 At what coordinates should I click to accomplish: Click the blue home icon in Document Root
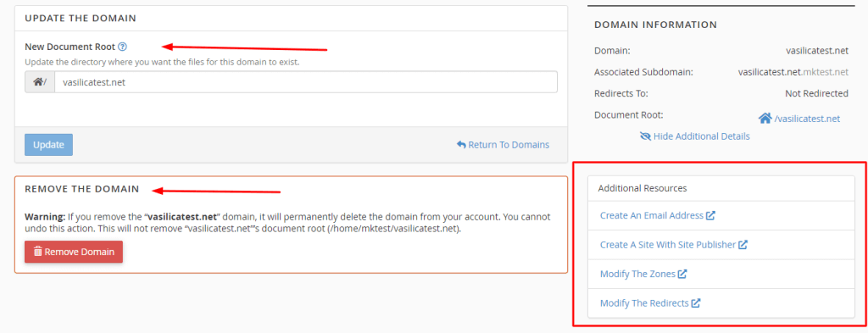coord(765,119)
